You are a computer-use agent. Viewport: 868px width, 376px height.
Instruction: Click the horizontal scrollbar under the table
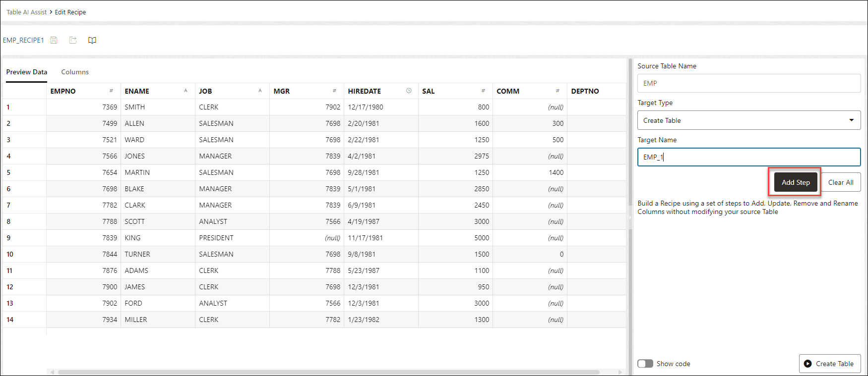(x=327, y=372)
